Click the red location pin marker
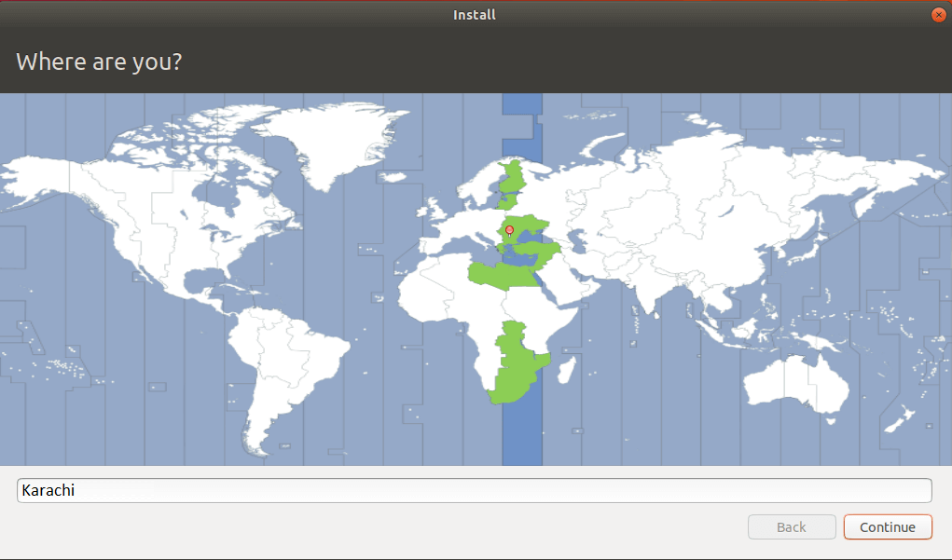Image resolution: width=952 pixels, height=560 pixels. point(509,230)
